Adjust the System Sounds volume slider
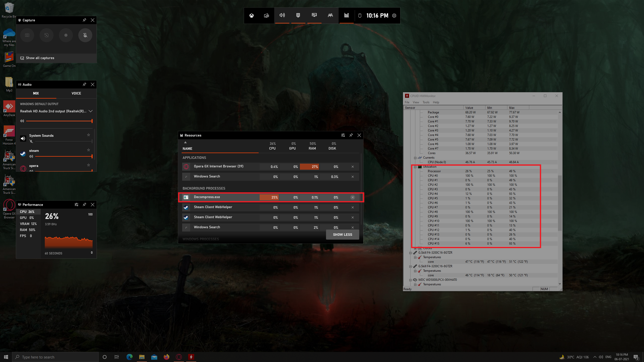 coord(64,141)
